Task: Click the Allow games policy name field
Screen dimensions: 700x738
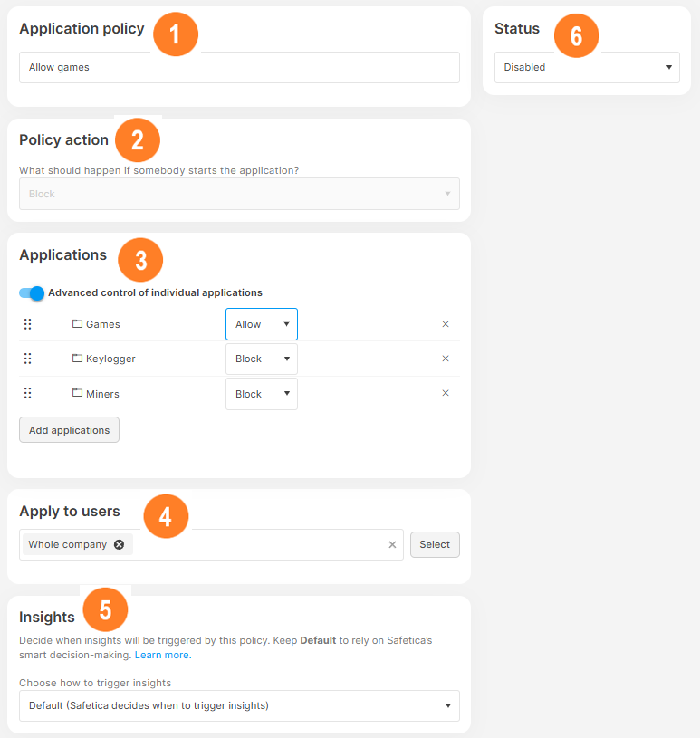Action: [x=239, y=67]
